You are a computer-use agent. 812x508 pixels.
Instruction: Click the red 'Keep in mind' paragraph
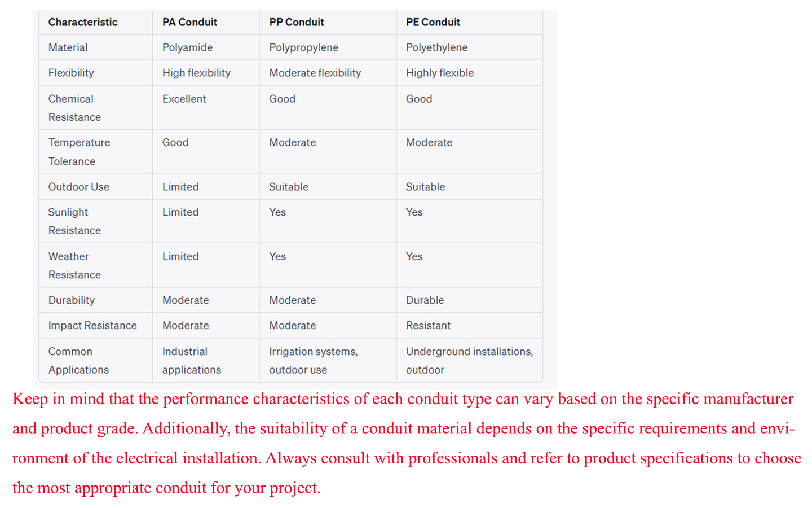406,443
